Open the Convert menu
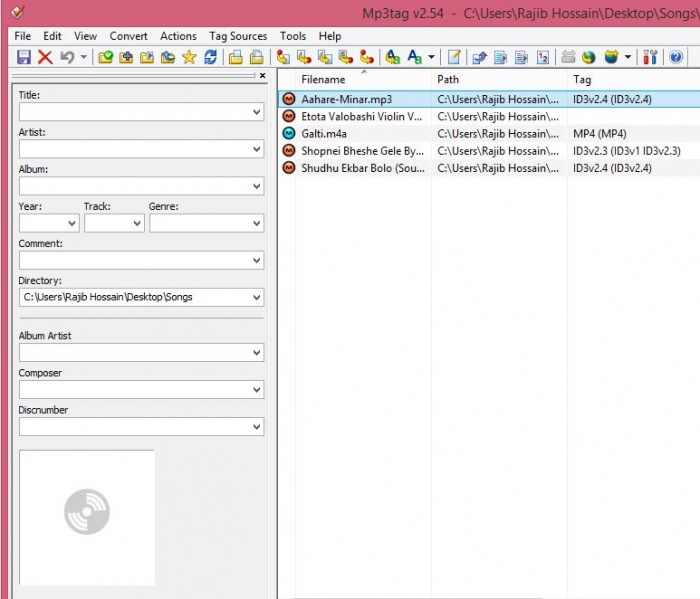Image resolution: width=700 pixels, height=599 pixels. coord(129,36)
